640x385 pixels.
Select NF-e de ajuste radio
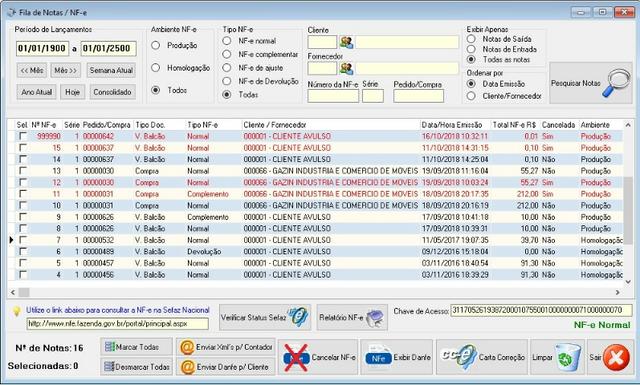pos(227,68)
